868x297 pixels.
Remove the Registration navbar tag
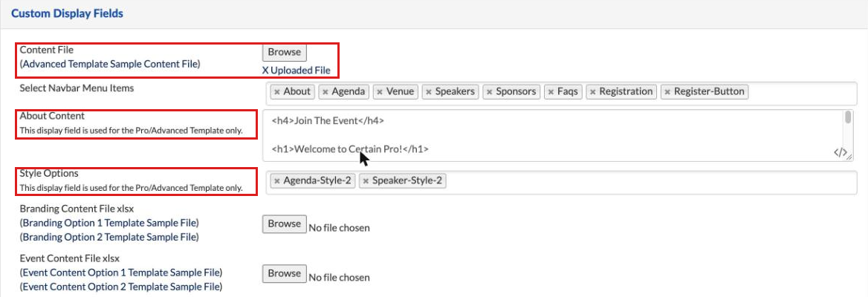point(593,92)
